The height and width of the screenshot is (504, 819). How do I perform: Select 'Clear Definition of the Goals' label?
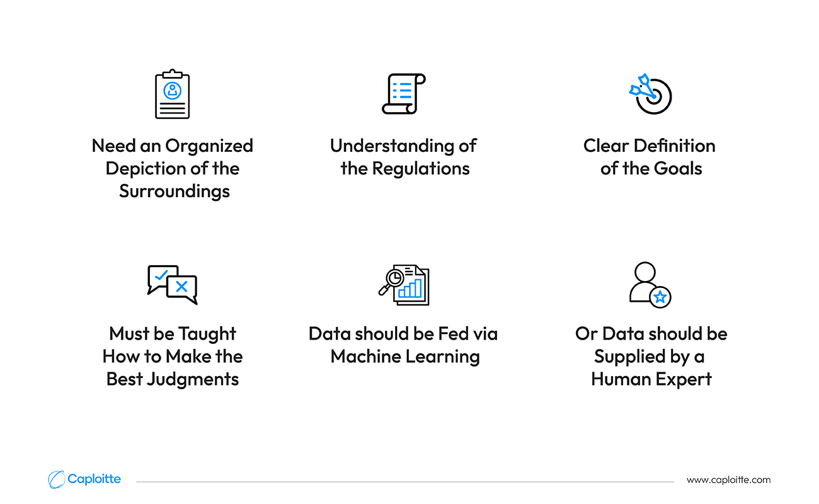click(650, 157)
